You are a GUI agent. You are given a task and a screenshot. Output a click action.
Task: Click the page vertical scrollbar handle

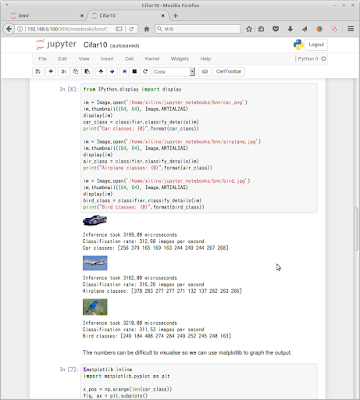356,229
